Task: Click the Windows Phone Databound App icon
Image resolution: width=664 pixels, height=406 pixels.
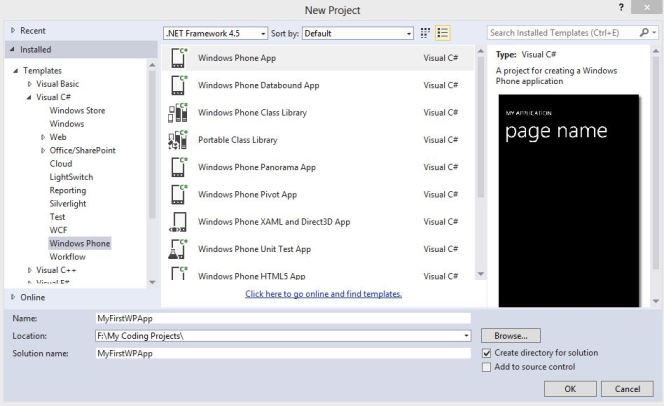Action: (179, 85)
